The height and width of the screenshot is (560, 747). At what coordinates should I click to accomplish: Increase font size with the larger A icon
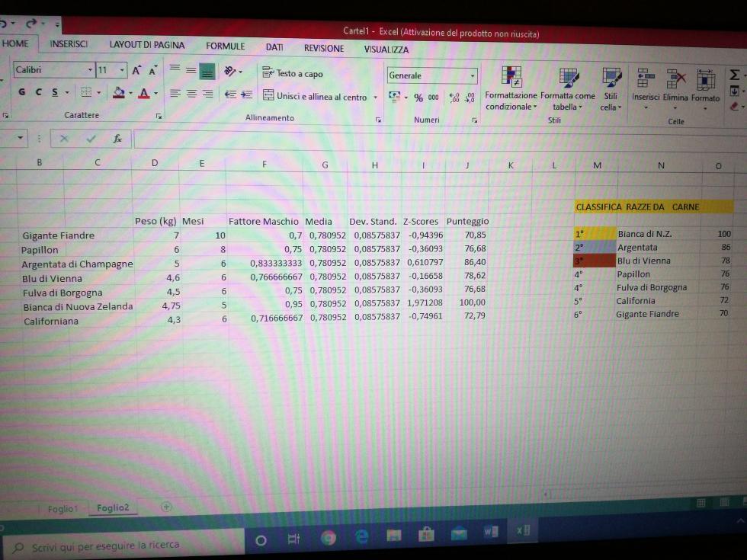coord(136,71)
